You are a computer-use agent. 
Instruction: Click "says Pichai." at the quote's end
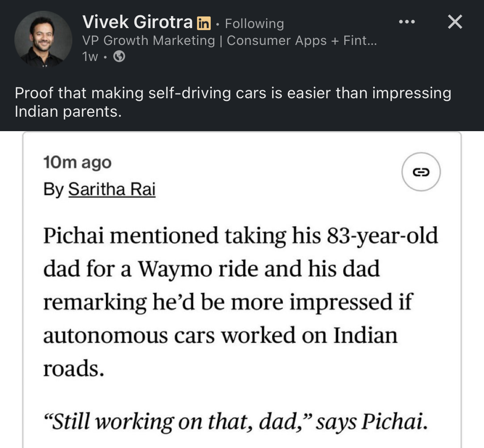click(x=372, y=422)
